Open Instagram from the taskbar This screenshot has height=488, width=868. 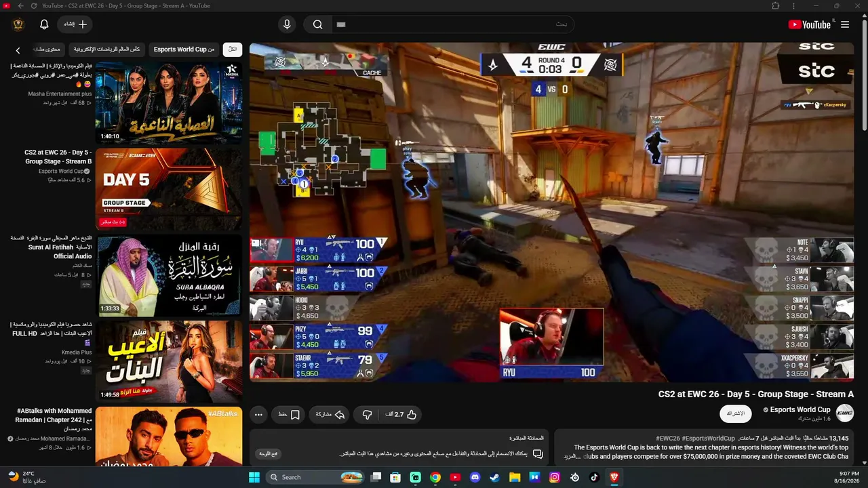554,477
